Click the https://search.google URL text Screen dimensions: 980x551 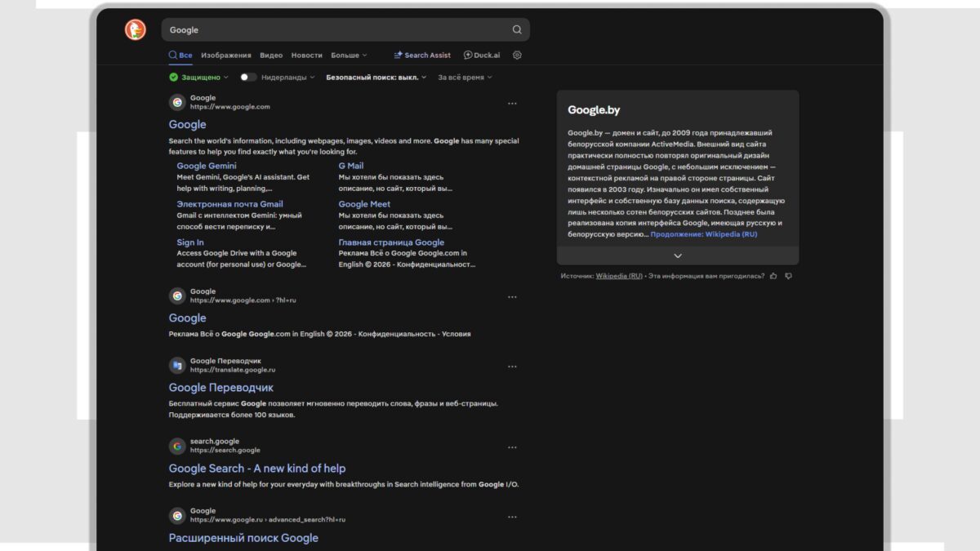click(225, 451)
